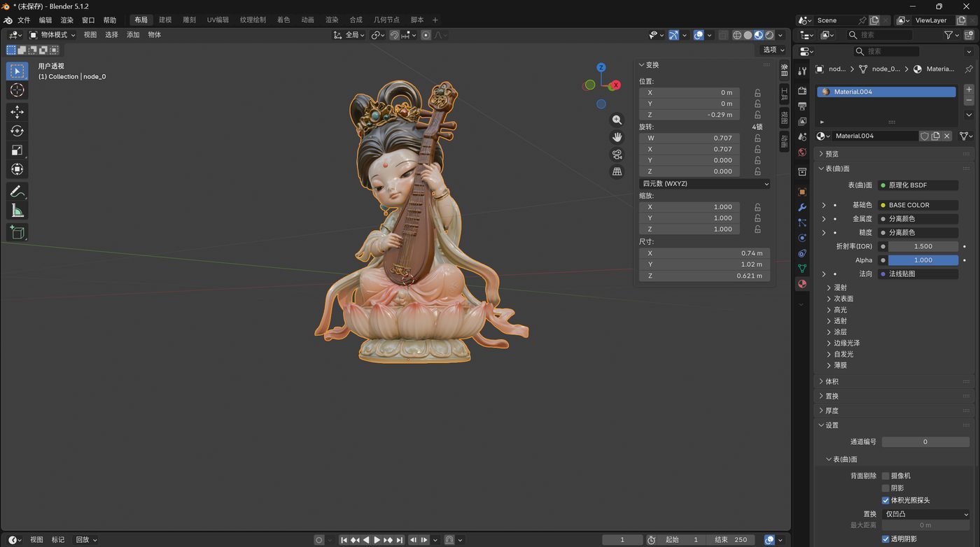Open the 四元数 (WXYZ) rotation mode dropdown
This screenshot has width=980, height=547.
[705, 184]
